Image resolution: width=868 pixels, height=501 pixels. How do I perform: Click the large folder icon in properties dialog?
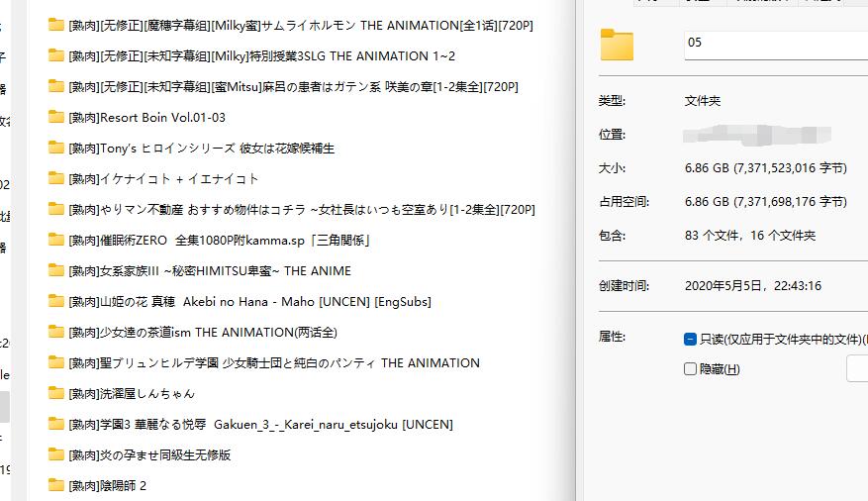coord(617,46)
